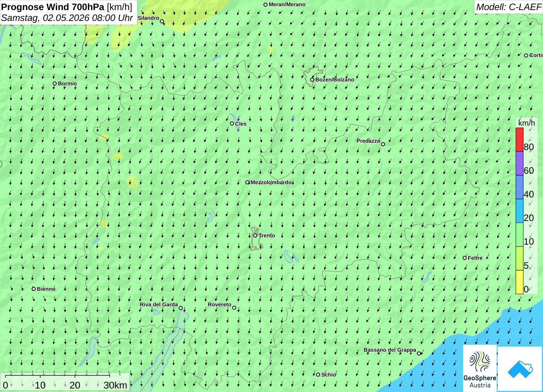Click the light green legend segment
The image size is (543, 392).
click(520, 235)
